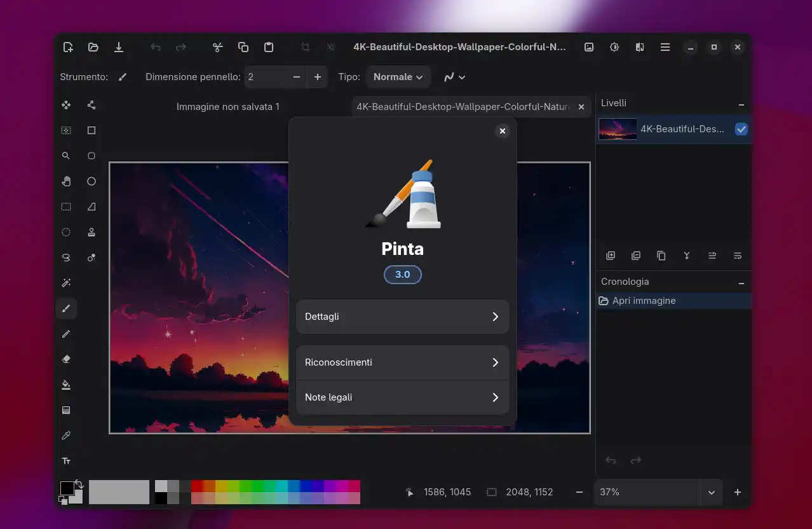Click the black primary color swatch

66,487
